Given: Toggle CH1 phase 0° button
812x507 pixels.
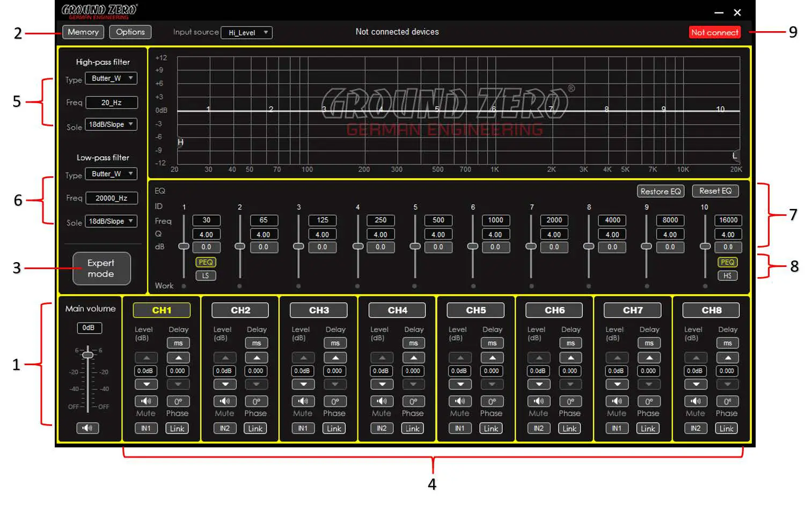Looking at the screenshot, I should 178,401.
